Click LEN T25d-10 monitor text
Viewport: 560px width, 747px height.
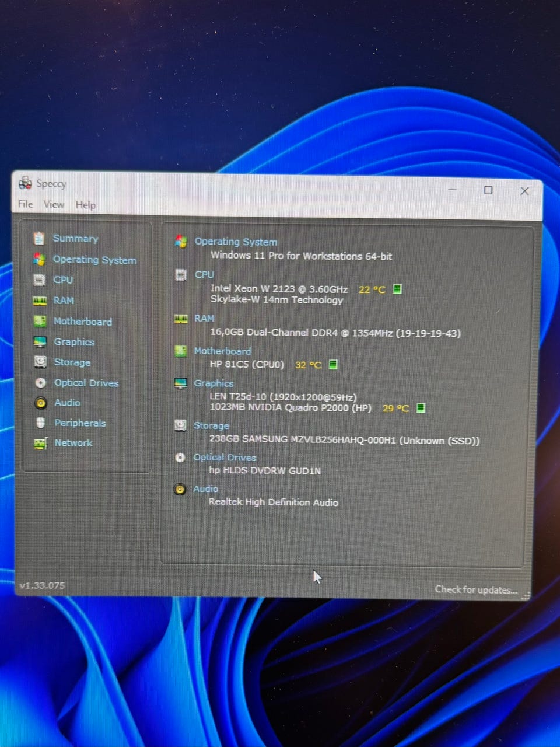click(x=283, y=397)
